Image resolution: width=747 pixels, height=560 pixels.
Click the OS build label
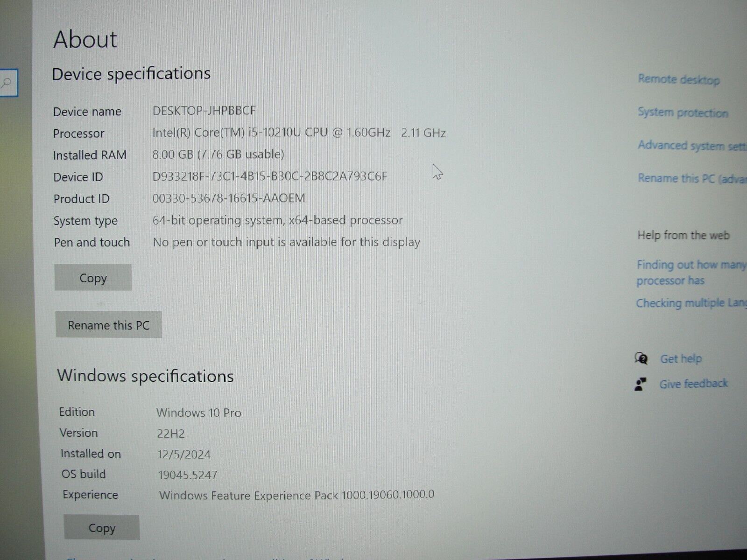click(84, 474)
